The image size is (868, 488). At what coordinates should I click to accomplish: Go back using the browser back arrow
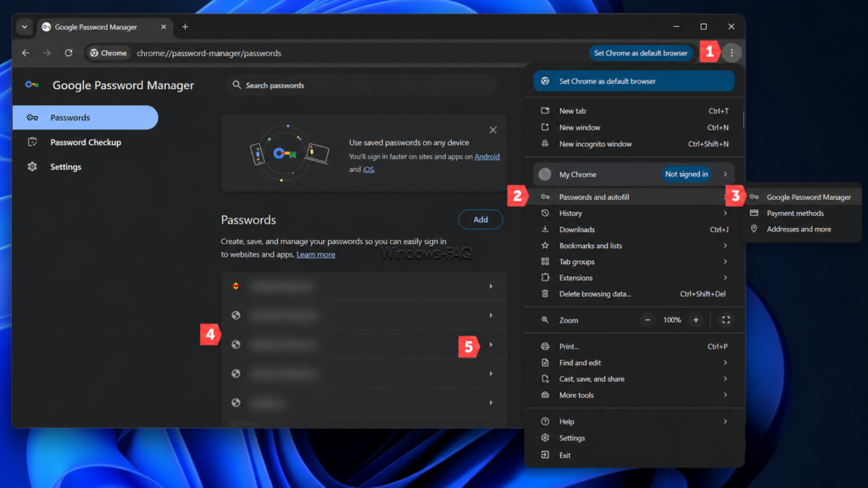pyautogui.click(x=25, y=53)
